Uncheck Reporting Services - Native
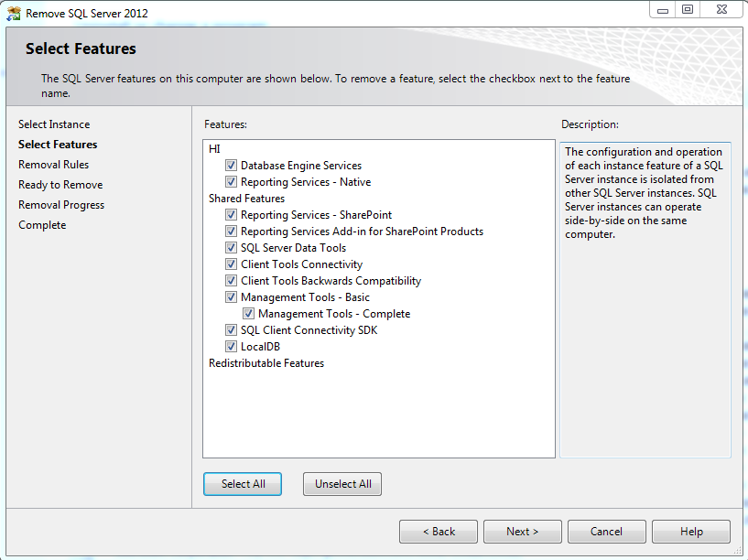Screen dimensions: 748x560 pyautogui.click(x=231, y=182)
